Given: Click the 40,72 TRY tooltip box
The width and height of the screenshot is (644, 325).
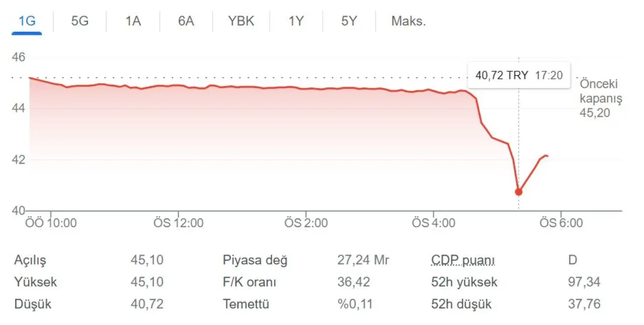Looking at the screenshot, I should point(519,75).
